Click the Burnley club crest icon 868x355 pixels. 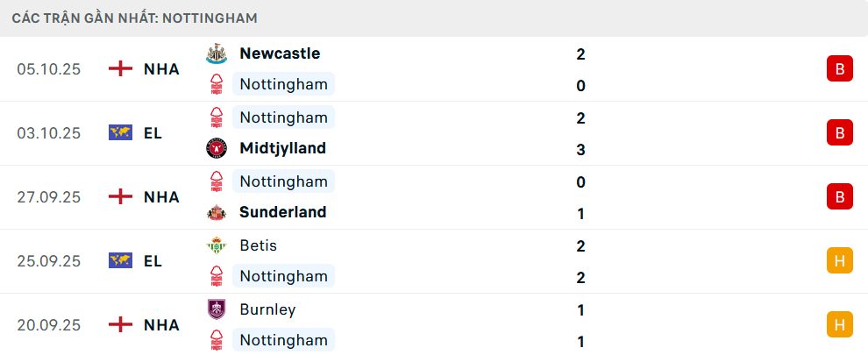point(216,309)
